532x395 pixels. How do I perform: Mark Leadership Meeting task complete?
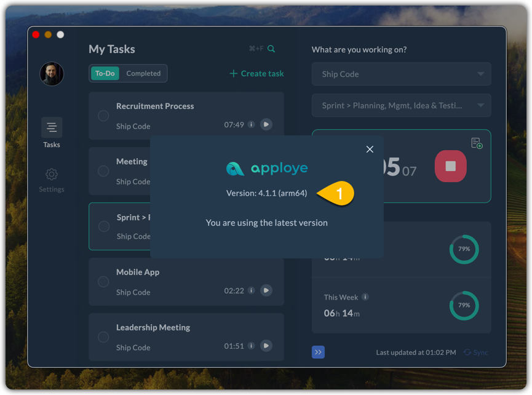pos(103,337)
